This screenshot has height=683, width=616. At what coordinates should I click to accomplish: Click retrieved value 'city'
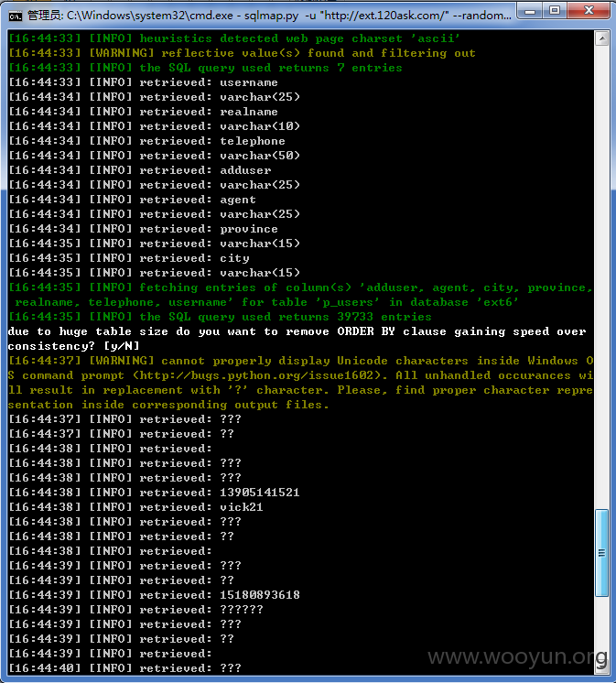pyautogui.click(x=234, y=258)
